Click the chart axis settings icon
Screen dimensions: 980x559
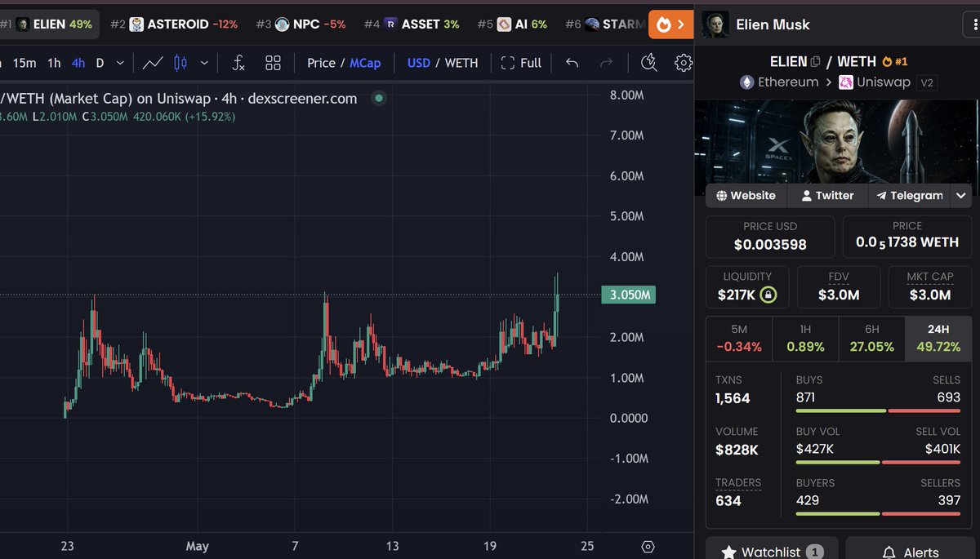pyautogui.click(x=648, y=547)
